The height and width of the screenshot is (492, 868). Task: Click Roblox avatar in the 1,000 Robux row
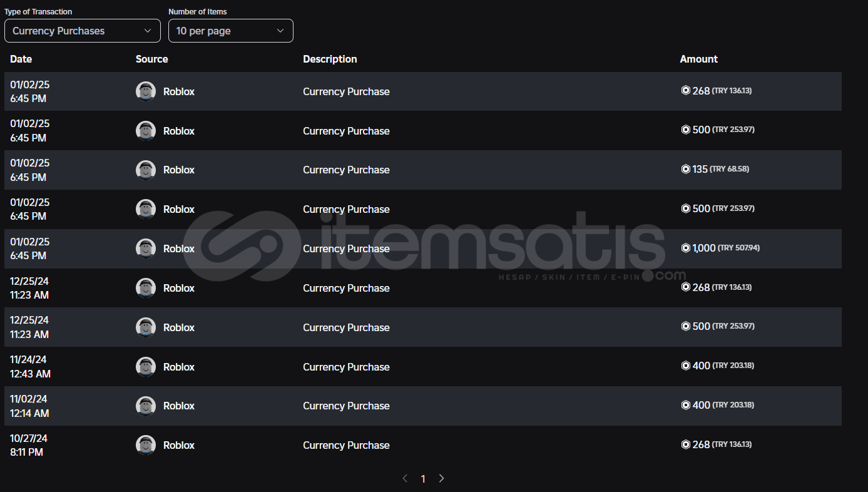(x=146, y=249)
